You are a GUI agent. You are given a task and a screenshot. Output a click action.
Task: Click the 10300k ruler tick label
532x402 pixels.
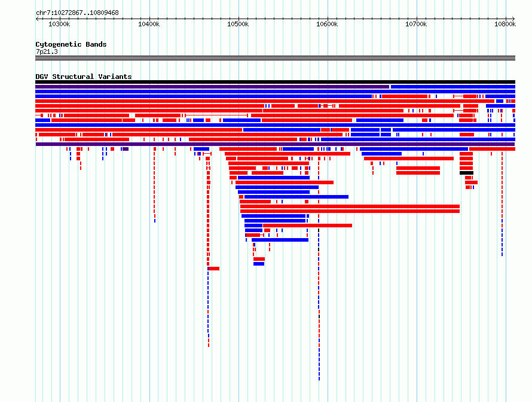pyautogui.click(x=59, y=24)
